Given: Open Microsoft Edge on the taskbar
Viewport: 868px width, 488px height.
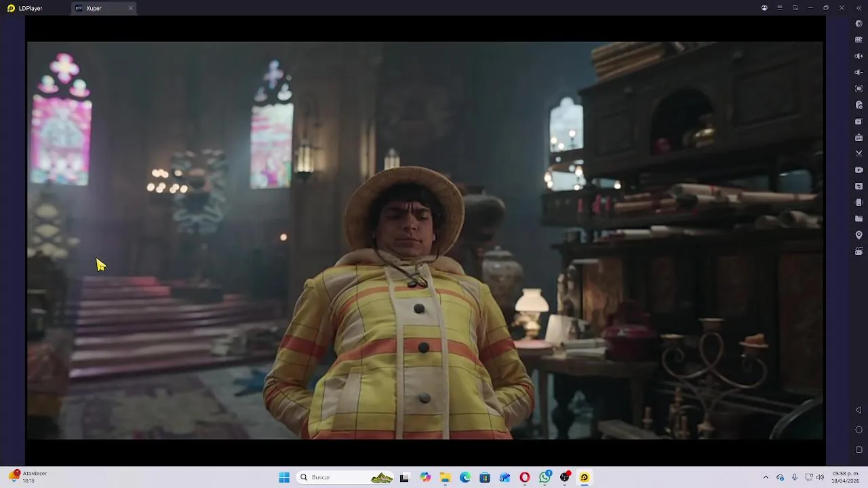Looking at the screenshot, I should click(x=465, y=477).
